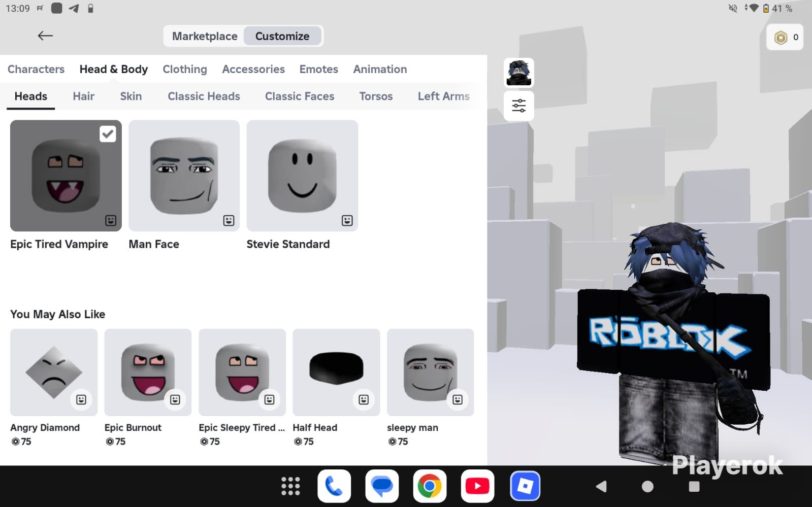Click the "Man Face" label

[x=154, y=244]
